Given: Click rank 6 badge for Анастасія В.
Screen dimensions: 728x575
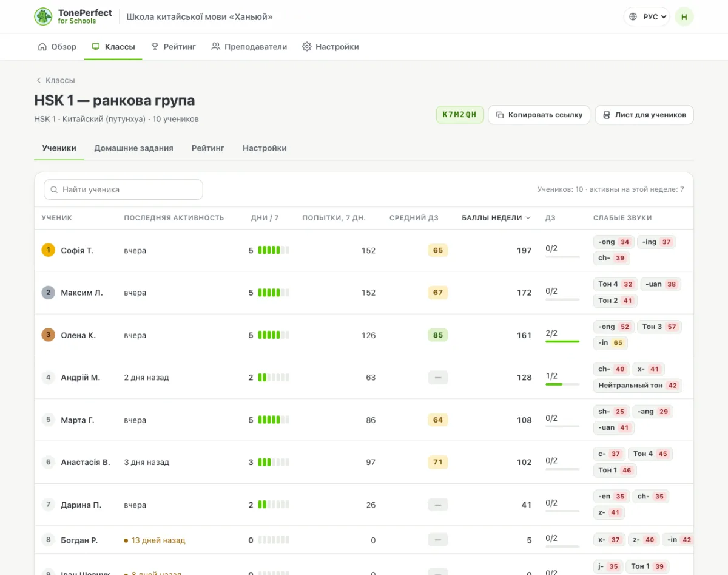Looking at the screenshot, I should [49, 462].
